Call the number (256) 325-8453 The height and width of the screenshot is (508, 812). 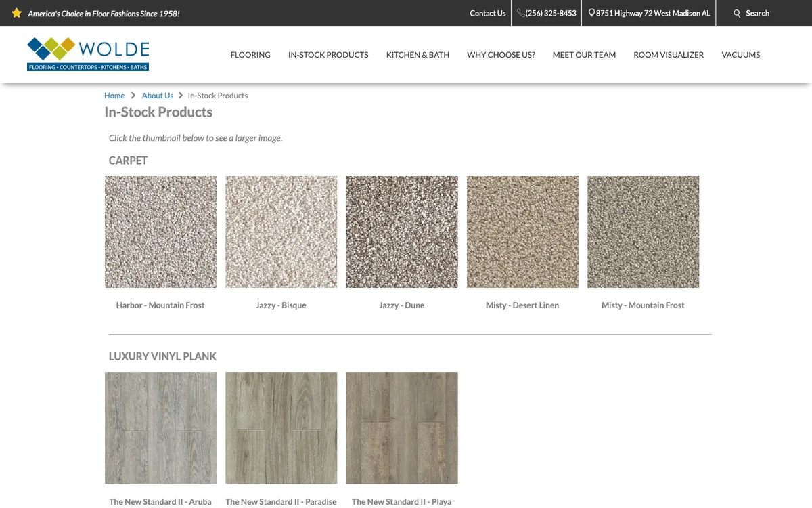[551, 13]
